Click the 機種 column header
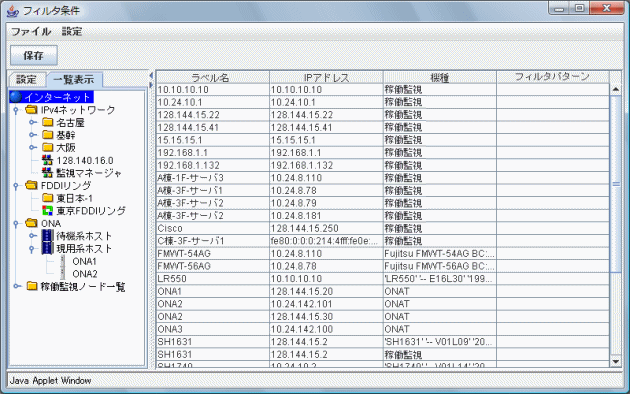Image resolution: width=630 pixels, height=394 pixels. 440,77
